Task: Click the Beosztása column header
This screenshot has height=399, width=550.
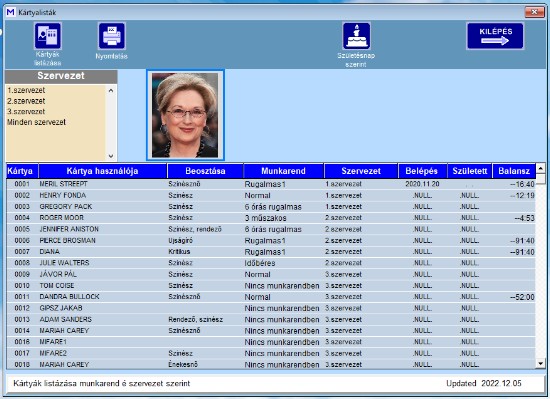Action: click(x=205, y=171)
